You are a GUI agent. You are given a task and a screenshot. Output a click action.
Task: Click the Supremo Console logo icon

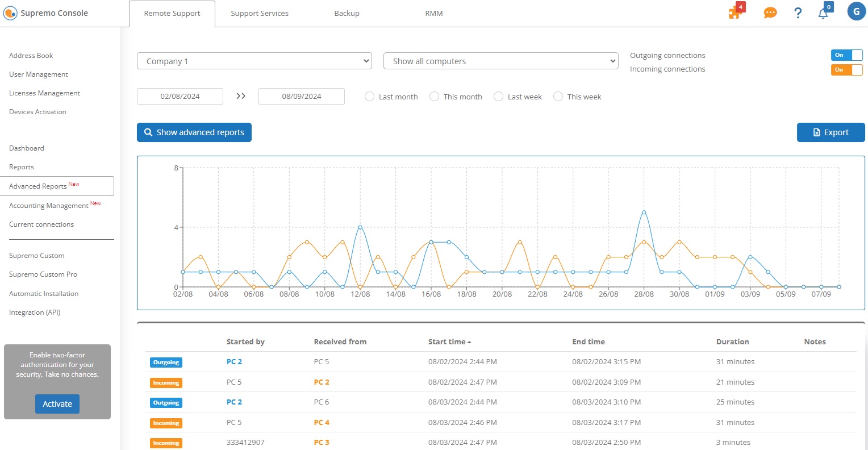point(10,13)
